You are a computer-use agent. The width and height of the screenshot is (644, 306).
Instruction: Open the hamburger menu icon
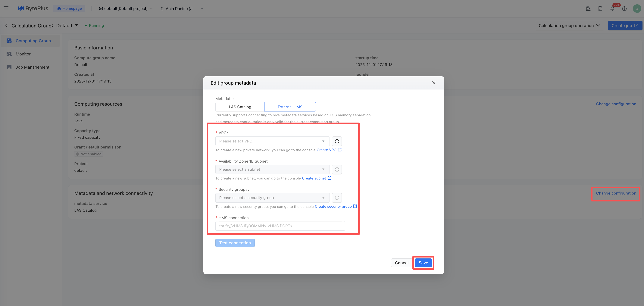(6, 8)
